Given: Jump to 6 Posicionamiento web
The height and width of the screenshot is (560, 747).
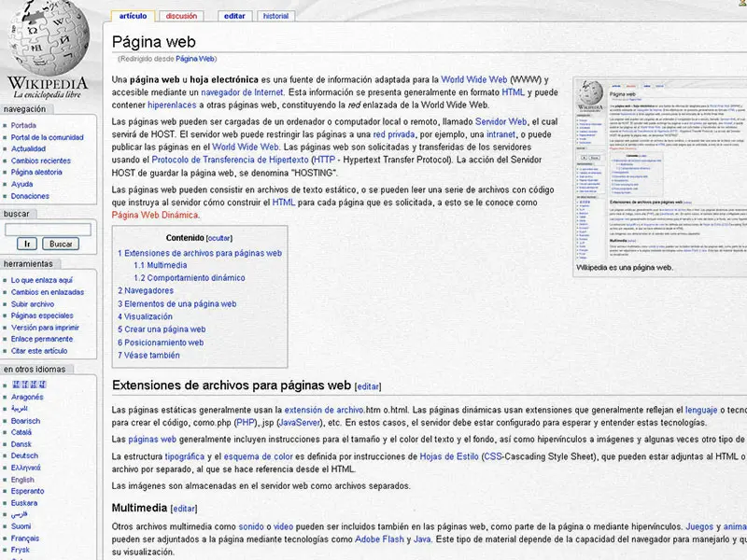Looking at the screenshot, I should pyautogui.click(x=161, y=343).
